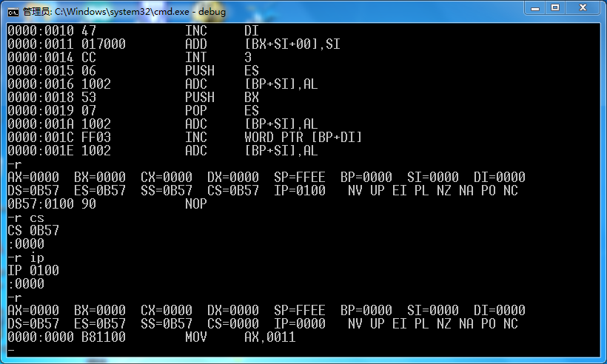Viewport: 607px width, 364px height.
Task: Click the final debug prompt cursor line
Action: (11, 350)
